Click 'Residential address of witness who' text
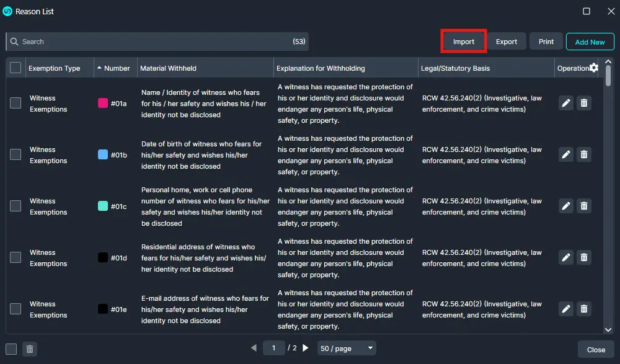The height and width of the screenshot is (364, 620). pos(198,247)
